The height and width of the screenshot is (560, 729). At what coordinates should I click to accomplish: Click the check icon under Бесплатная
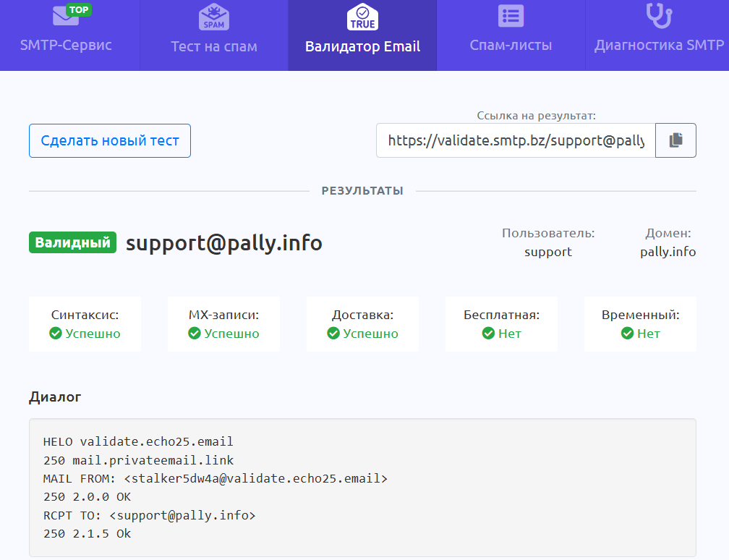[488, 334]
